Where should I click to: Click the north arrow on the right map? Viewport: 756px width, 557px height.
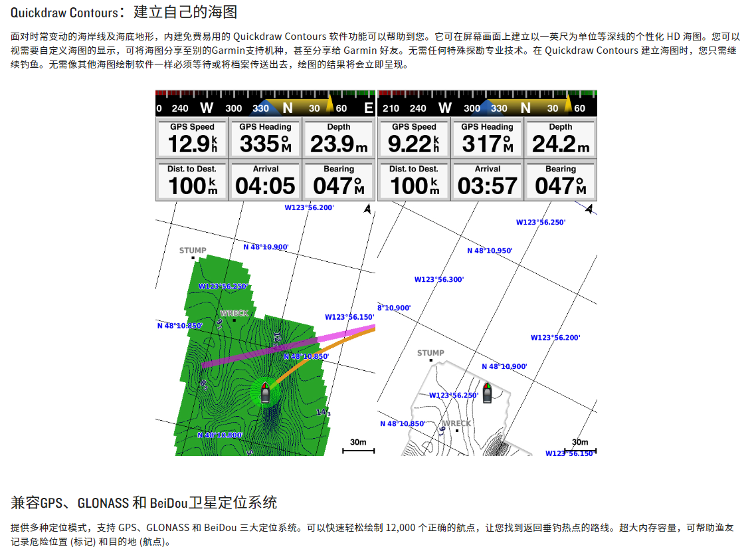point(589,209)
